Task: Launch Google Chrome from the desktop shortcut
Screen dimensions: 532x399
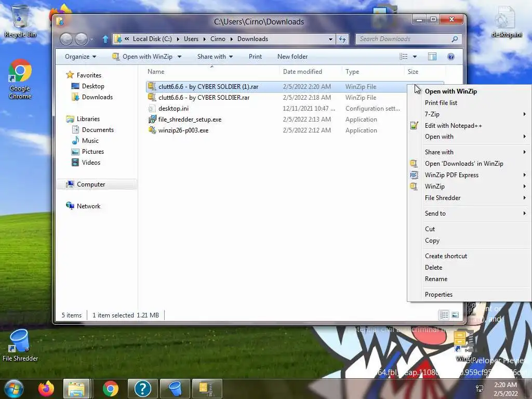Action: tap(20, 79)
